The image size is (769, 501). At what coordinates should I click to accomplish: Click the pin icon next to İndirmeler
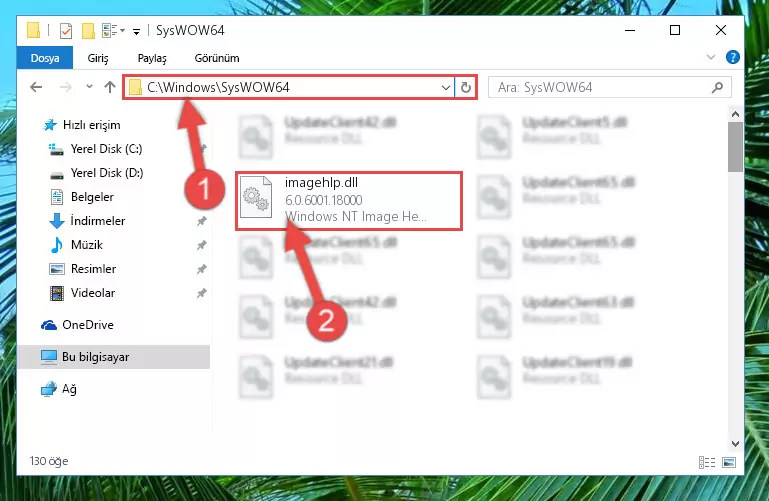pos(202,222)
